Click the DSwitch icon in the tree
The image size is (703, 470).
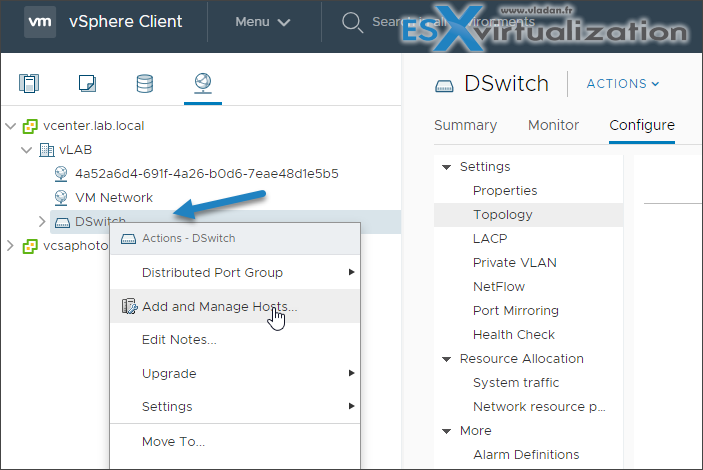point(62,222)
